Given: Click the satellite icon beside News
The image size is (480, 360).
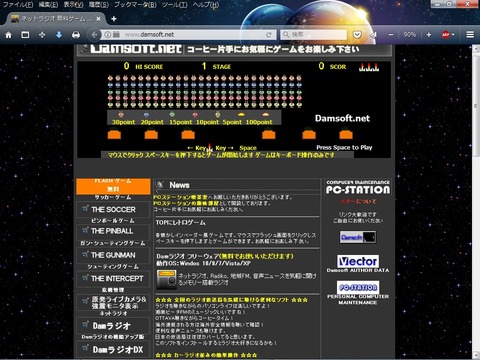Looking at the screenshot, I should click(161, 185).
